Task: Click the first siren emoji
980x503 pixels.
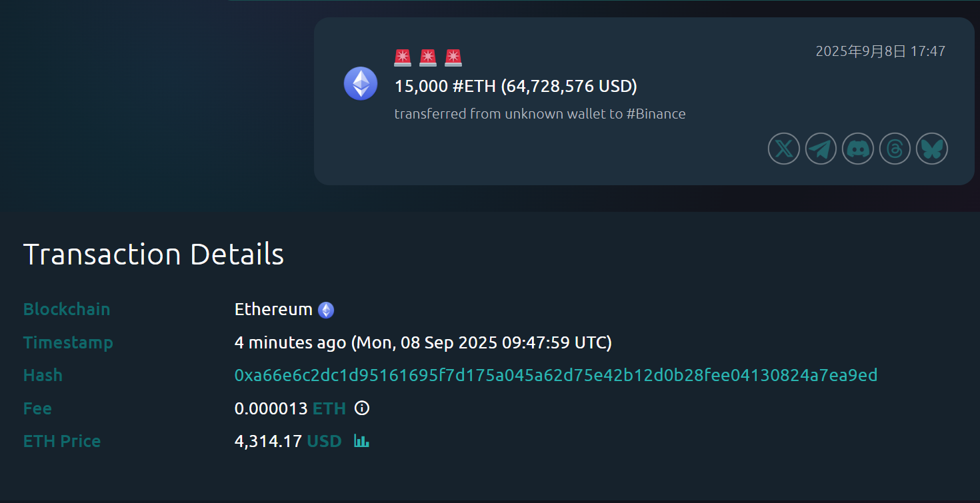Action: pos(403,57)
